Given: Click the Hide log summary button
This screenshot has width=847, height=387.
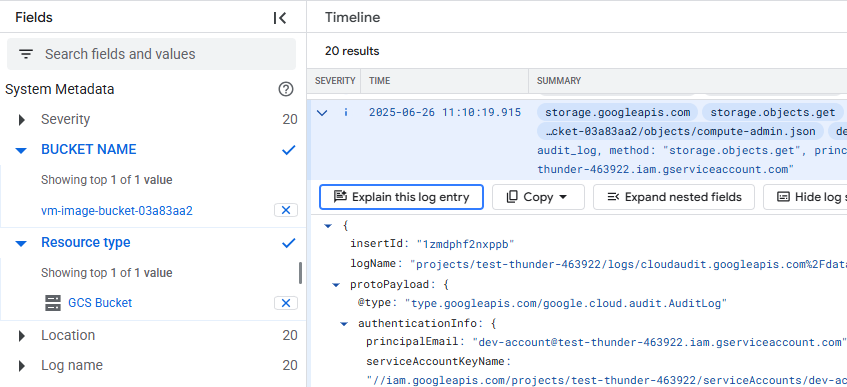Looking at the screenshot, I should coord(805,197).
